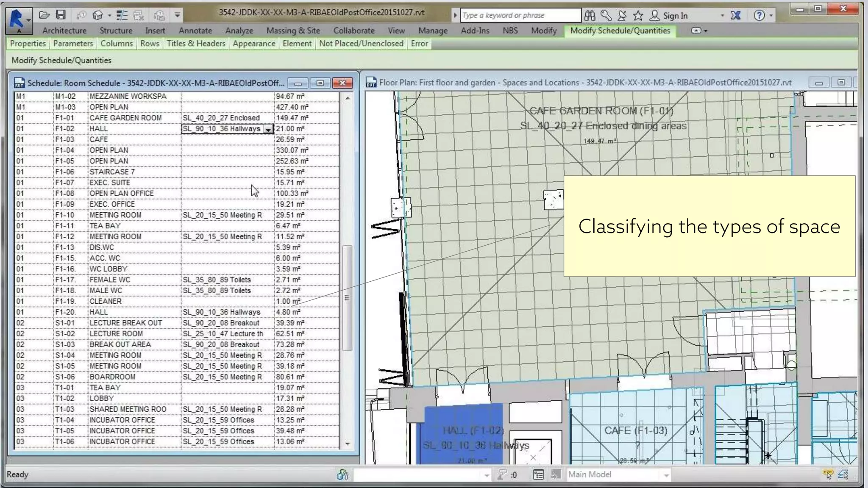The image size is (868, 488).
Task: Click the Open file icon
Action: click(x=44, y=15)
